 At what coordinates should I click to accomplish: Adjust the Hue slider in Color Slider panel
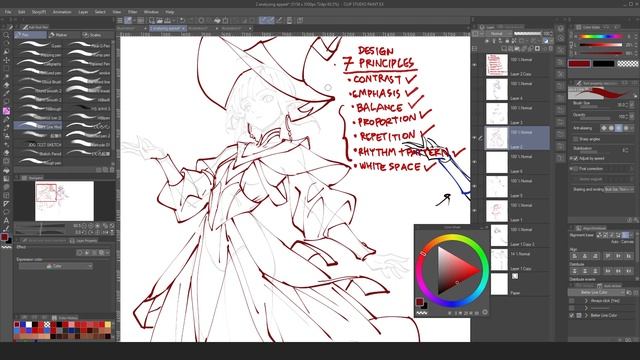[601, 36]
